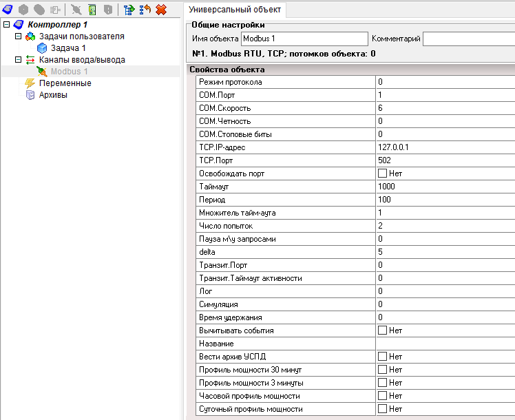Viewport: 515px width, 420px height.
Task: Click the grayed octagon toolbar icon with dot
Action: pyautogui.click(x=23, y=10)
